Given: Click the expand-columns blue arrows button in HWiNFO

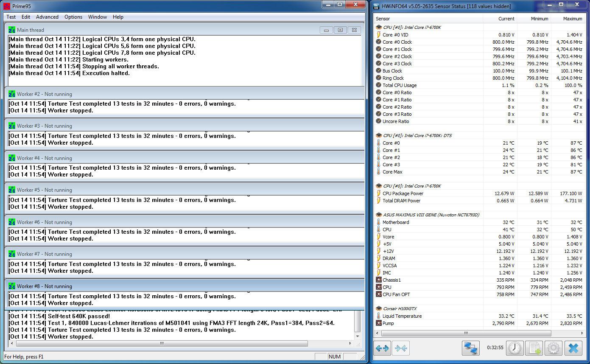Looking at the screenshot, I should coord(382,348).
